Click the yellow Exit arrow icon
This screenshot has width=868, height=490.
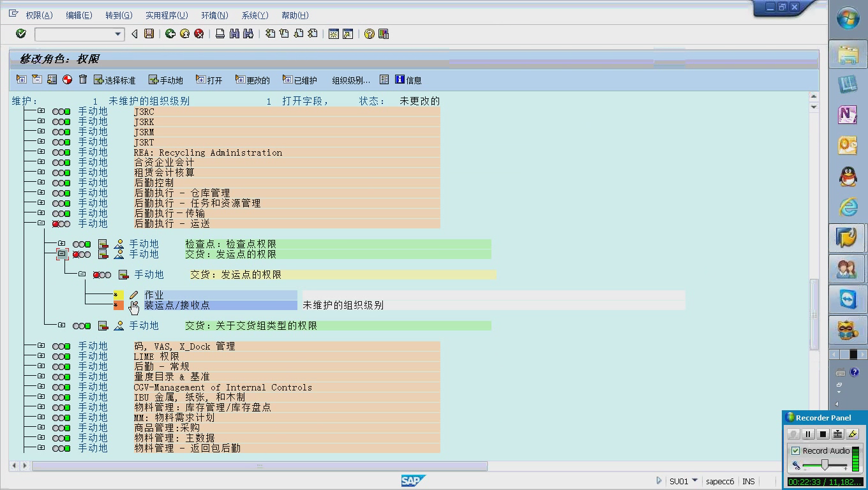pyautogui.click(x=184, y=34)
